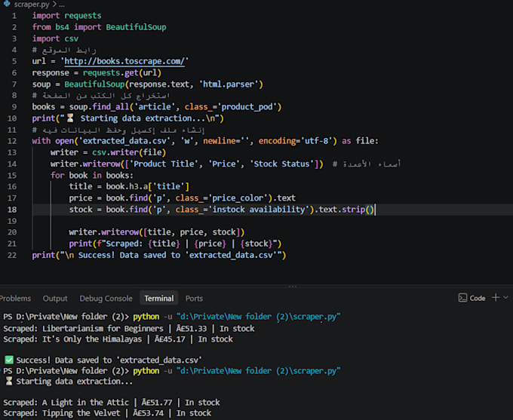The width and height of the screenshot is (513, 420).
Task: Click line number 12 in the gutter
Action: [x=12, y=141]
